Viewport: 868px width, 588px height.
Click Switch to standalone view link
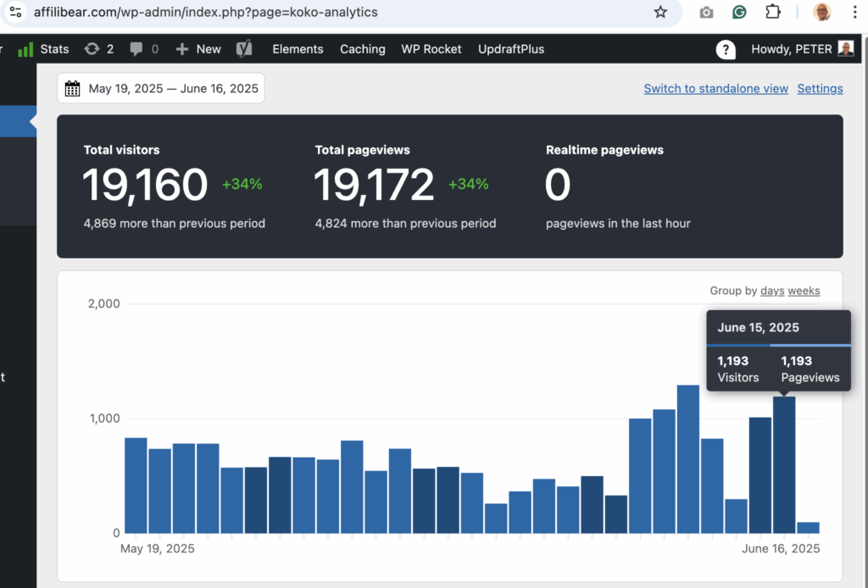(x=715, y=88)
